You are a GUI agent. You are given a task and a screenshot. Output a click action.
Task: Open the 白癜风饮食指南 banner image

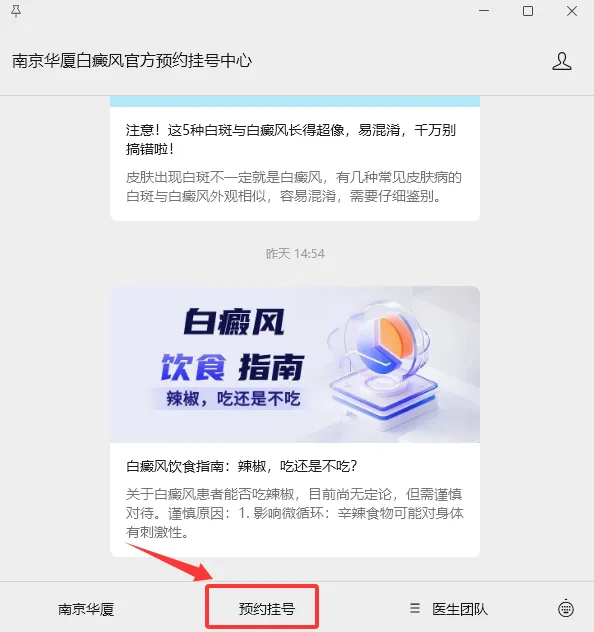click(295, 364)
